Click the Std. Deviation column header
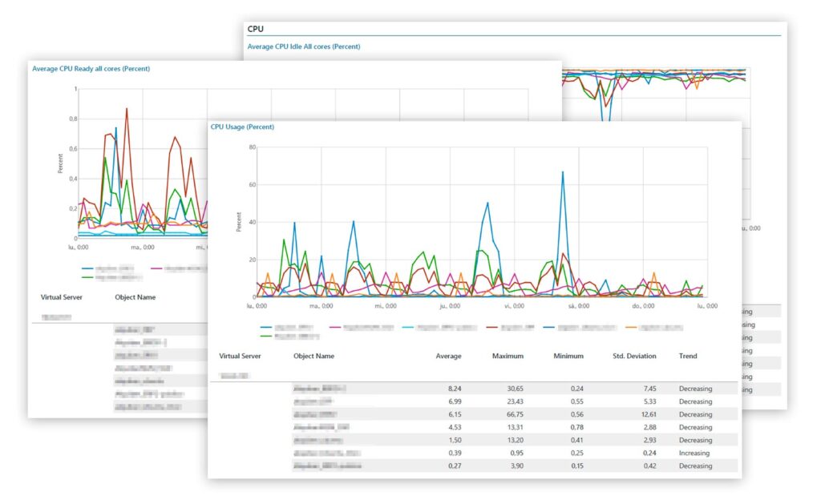The width and height of the screenshot is (821, 504). coord(634,357)
